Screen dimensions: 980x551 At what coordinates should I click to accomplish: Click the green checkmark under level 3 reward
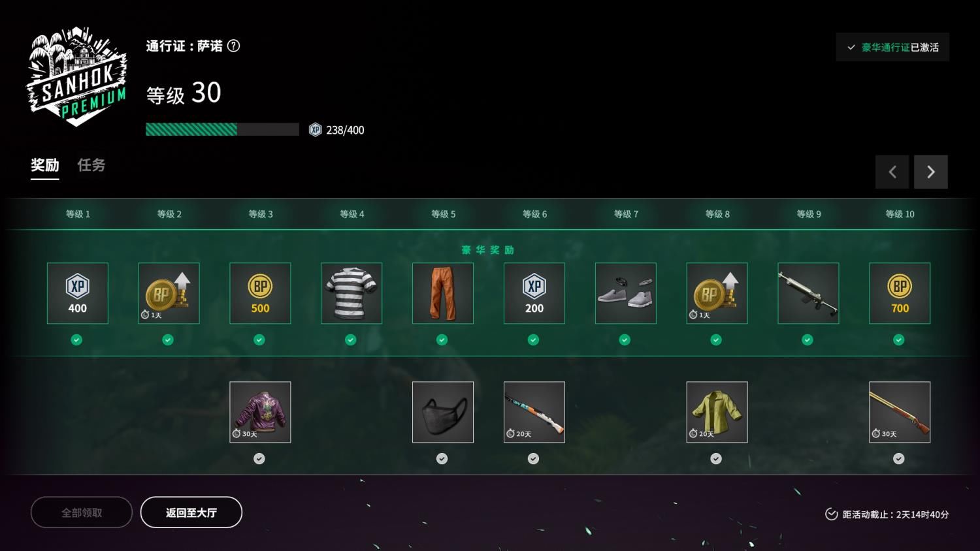click(259, 339)
